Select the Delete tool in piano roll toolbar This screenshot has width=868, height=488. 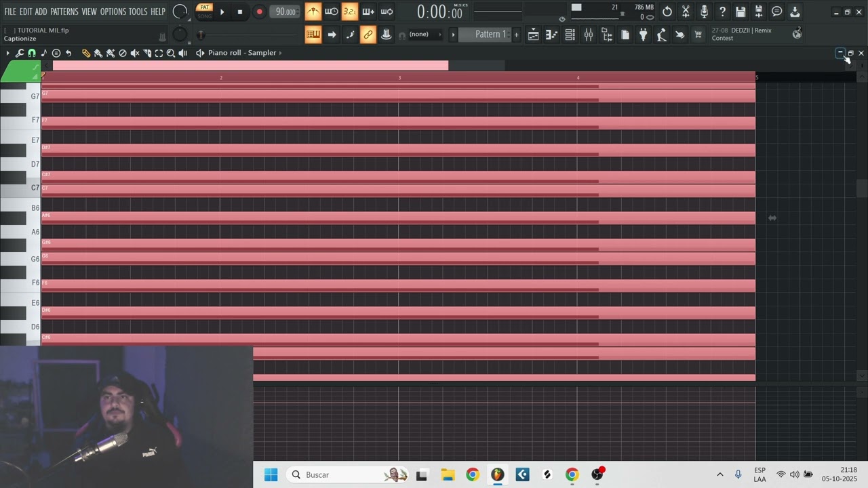[123, 53]
